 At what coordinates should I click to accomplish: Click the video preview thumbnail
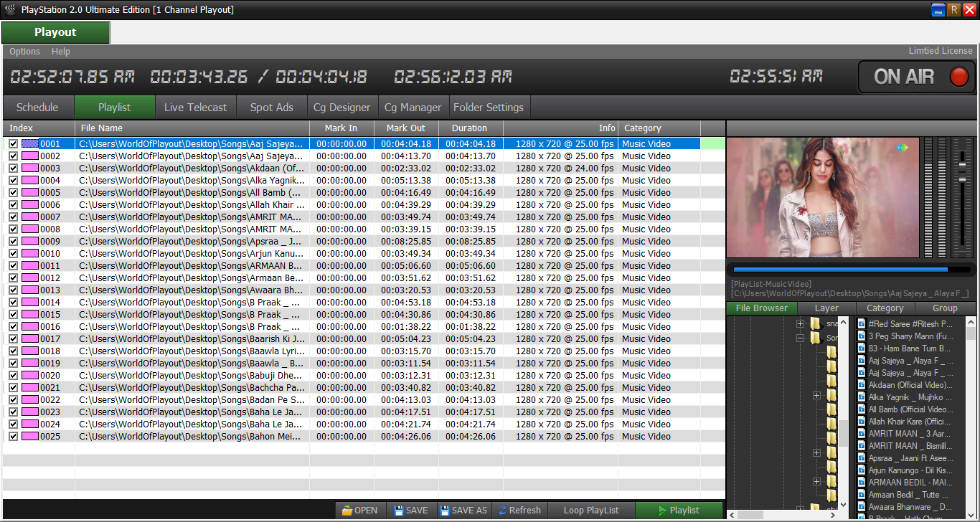(823, 197)
